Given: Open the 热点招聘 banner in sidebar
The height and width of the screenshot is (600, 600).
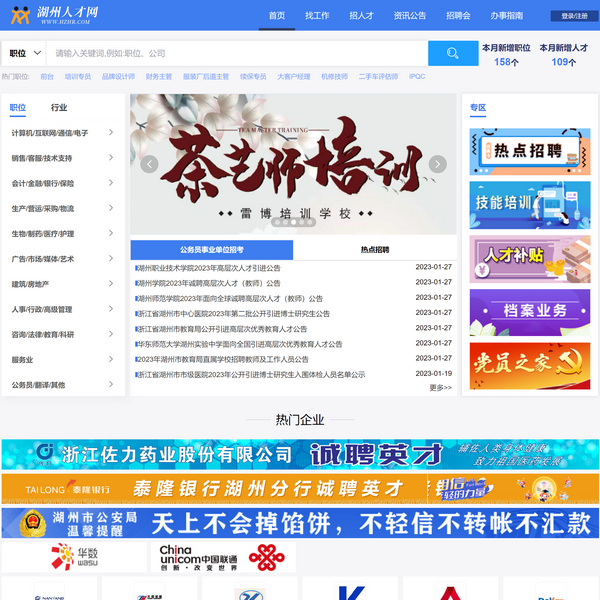Looking at the screenshot, I should click(x=530, y=148).
